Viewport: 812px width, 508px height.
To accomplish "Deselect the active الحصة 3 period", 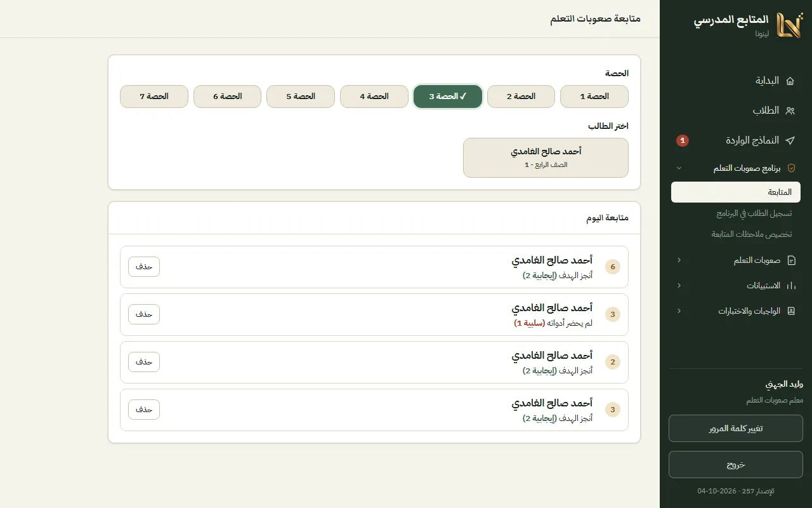I will coord(448,97).
